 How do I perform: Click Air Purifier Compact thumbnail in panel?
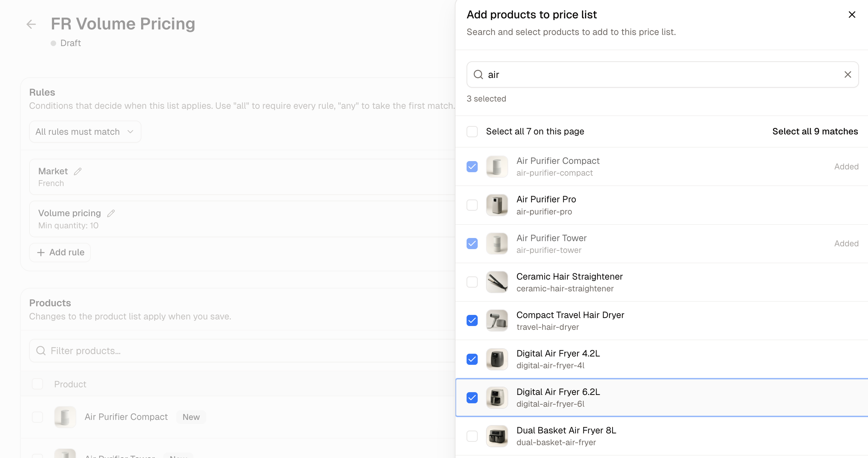497,167
